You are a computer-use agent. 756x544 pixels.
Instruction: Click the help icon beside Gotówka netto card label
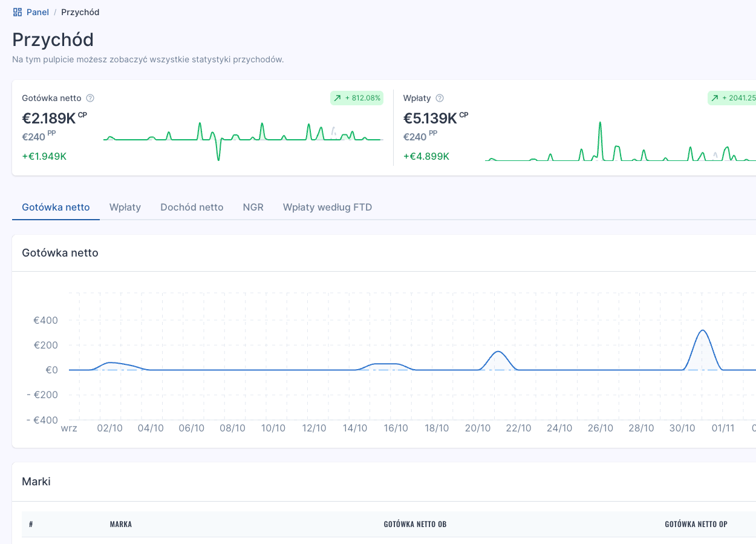coord(90,98)
